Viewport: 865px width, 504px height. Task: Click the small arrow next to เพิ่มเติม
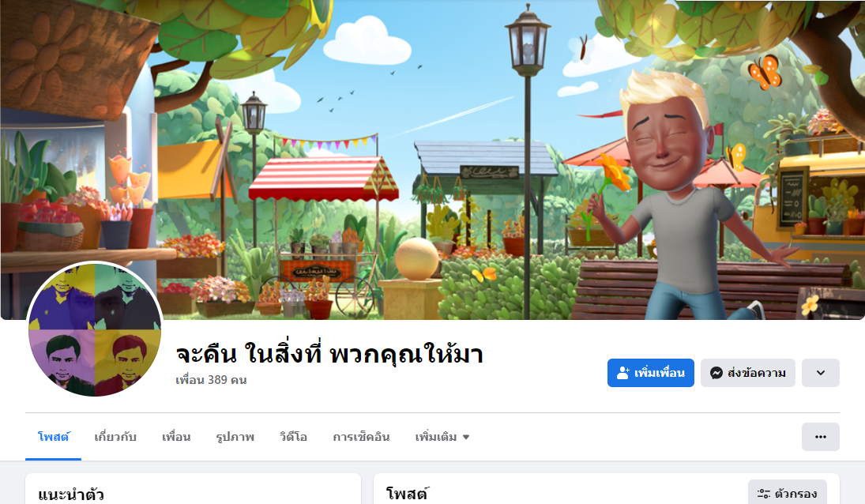click(x=466, y=438)
